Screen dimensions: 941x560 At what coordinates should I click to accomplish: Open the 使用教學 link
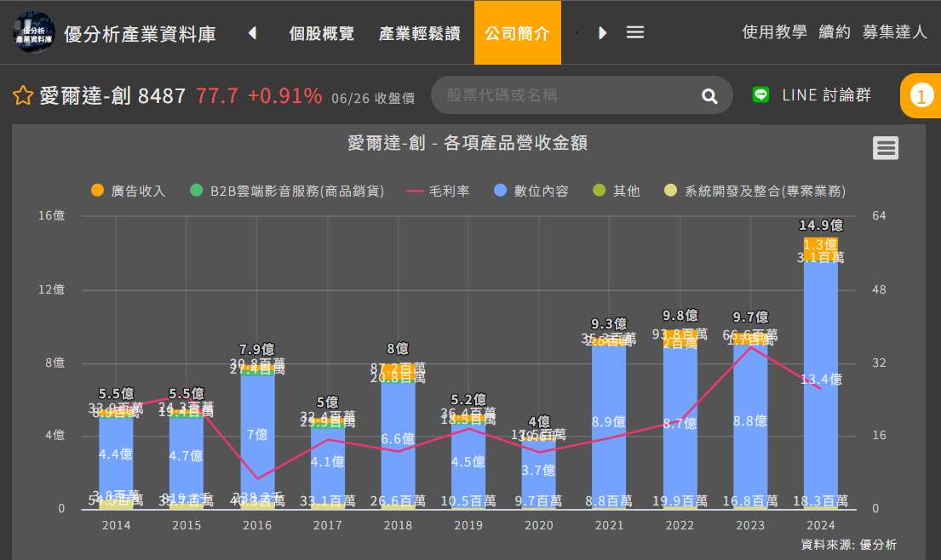(774, 31)
